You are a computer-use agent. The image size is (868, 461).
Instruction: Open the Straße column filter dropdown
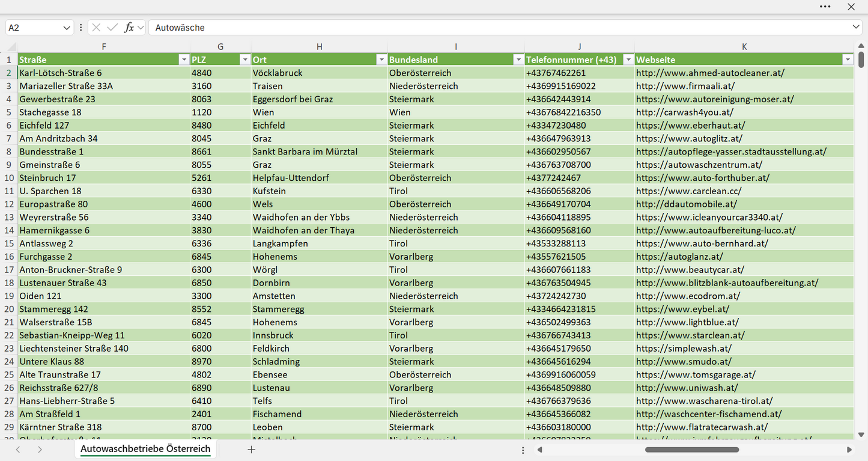(184, 60)
